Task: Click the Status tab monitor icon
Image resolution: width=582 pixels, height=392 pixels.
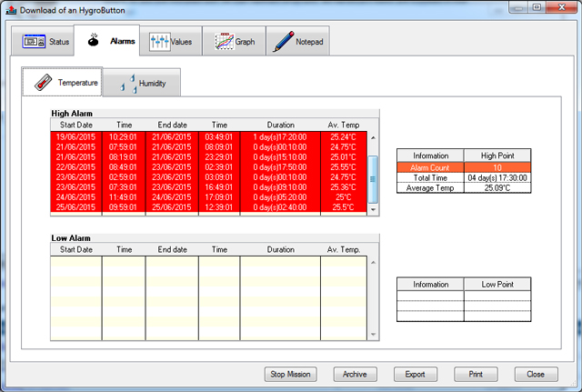Action: [34, 41]
